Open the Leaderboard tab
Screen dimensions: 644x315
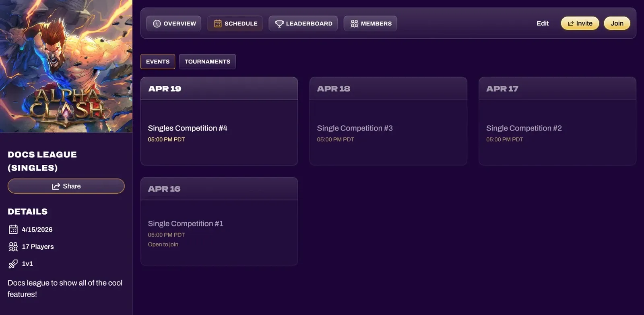(x=303, y=23)
